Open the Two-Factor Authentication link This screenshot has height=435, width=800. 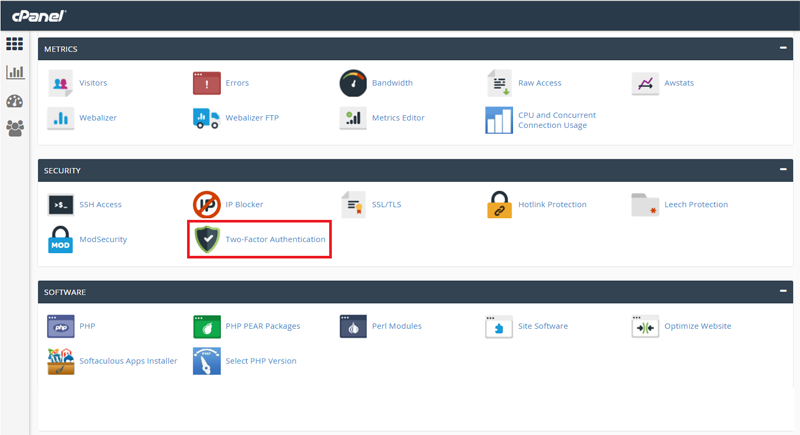point(276,239)
